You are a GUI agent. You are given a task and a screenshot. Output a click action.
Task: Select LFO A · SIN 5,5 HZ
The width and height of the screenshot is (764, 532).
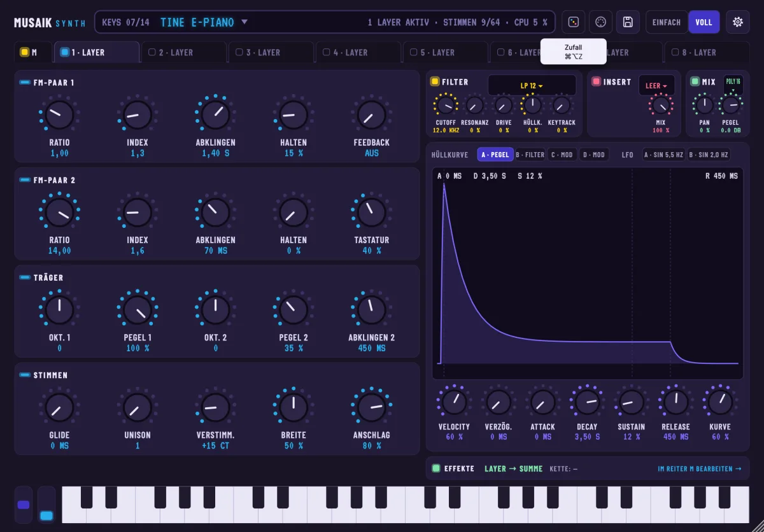(663, 155)
